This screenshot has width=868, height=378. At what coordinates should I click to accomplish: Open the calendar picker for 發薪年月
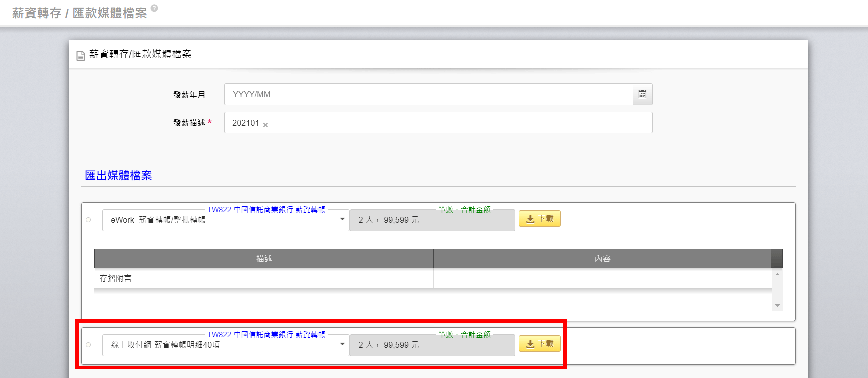click(x=642, y=95)
